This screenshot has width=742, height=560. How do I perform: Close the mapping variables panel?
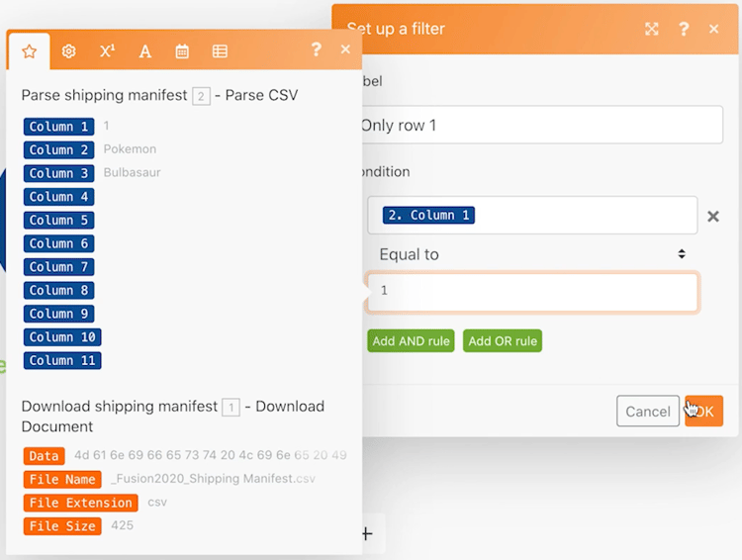(x=345, y=49)
